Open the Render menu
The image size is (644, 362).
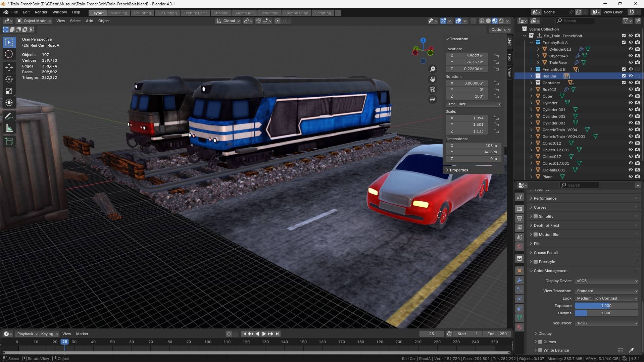41,12
